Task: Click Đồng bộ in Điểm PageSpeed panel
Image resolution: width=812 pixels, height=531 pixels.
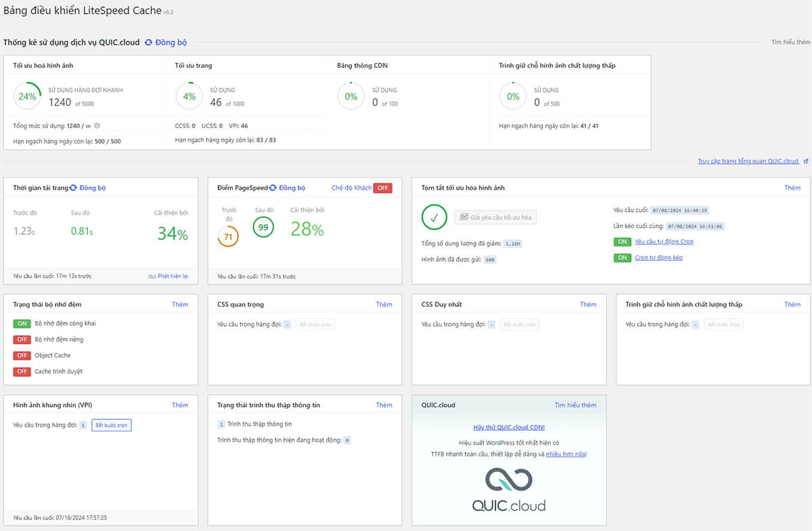Action: coord(292,188)
